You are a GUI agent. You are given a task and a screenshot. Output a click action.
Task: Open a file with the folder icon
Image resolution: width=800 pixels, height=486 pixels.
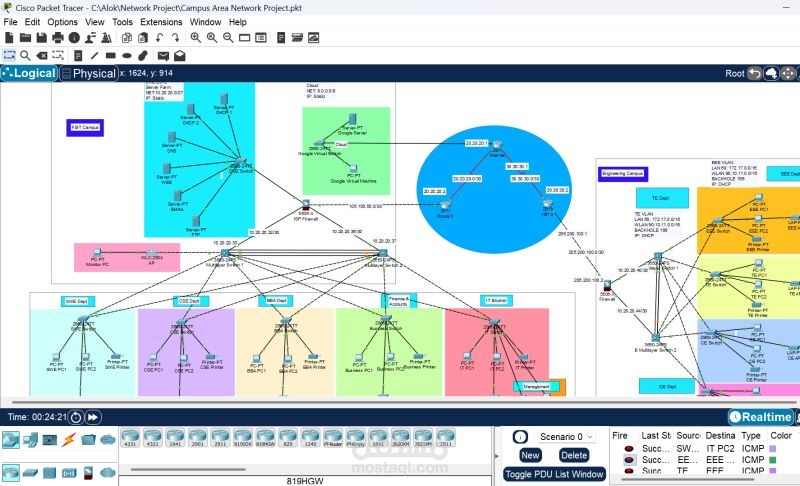tap(25, 38)
